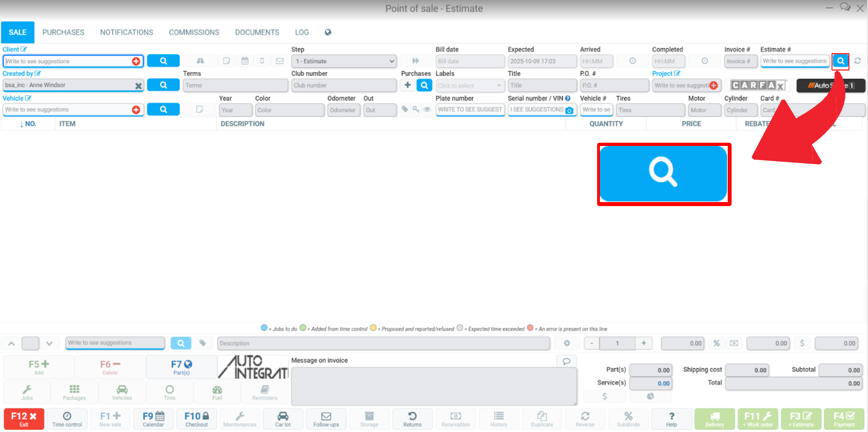Image resolution: width=868 pixels, height=432 pixels.
Task: Toggle the eye icon near Out field
Action: (427, 109)
